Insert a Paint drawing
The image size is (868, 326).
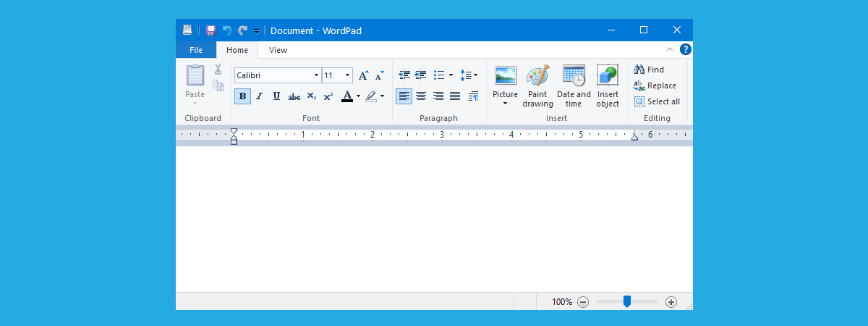[537, 85]
